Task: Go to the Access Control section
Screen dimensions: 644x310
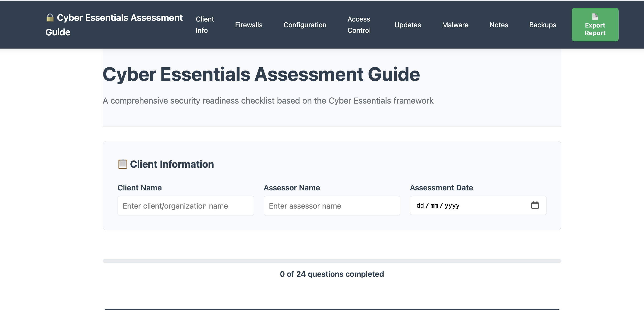Action: [359, 25]
